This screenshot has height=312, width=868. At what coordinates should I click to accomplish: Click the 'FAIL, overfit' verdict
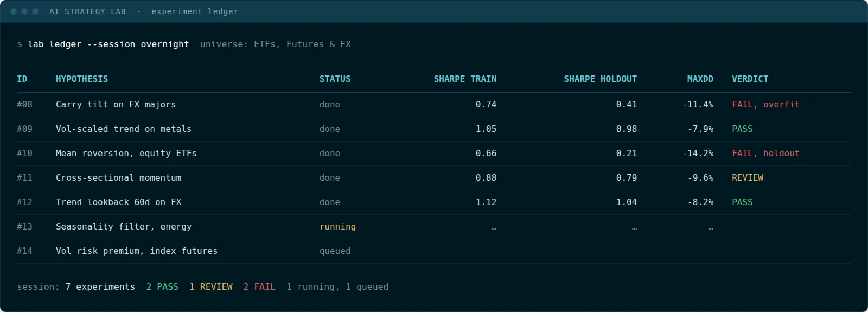pyautogui.click(x=765, y=105)
